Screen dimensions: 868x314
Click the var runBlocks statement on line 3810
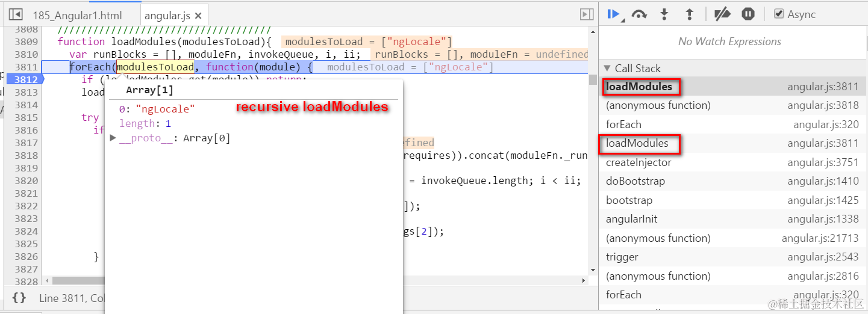coord(214,54)
